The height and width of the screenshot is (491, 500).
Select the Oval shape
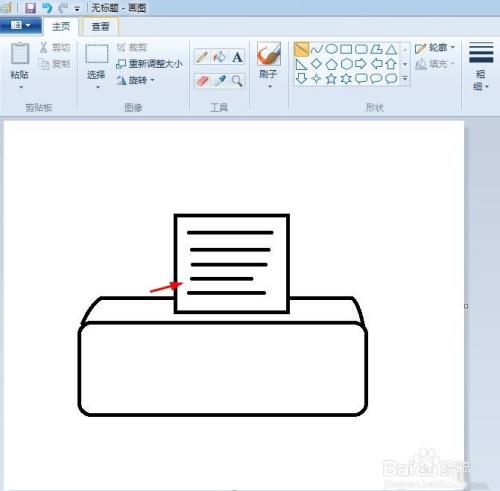tap(331, 49)
